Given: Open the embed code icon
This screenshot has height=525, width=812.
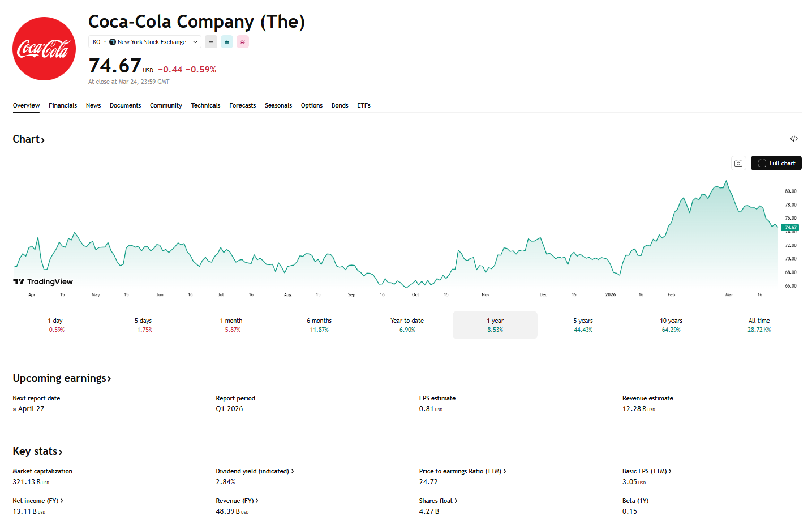Looking at the screenshot, I should 794,139.
